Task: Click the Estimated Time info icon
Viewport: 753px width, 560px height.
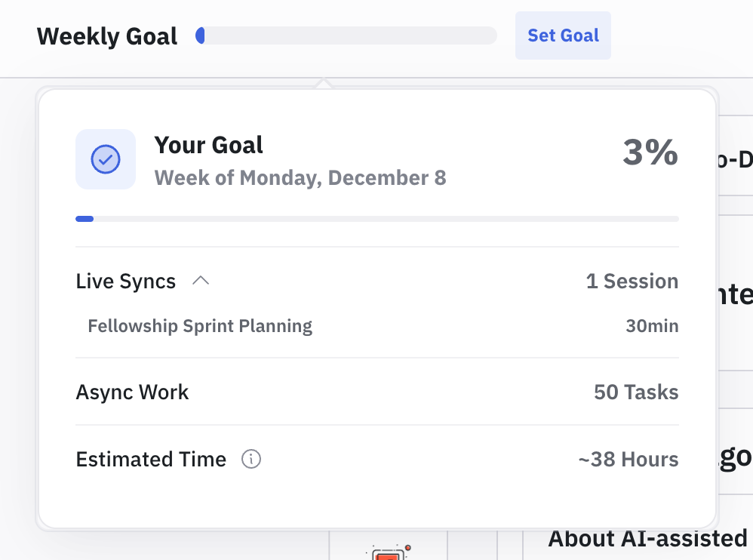Action: [250, 459]
